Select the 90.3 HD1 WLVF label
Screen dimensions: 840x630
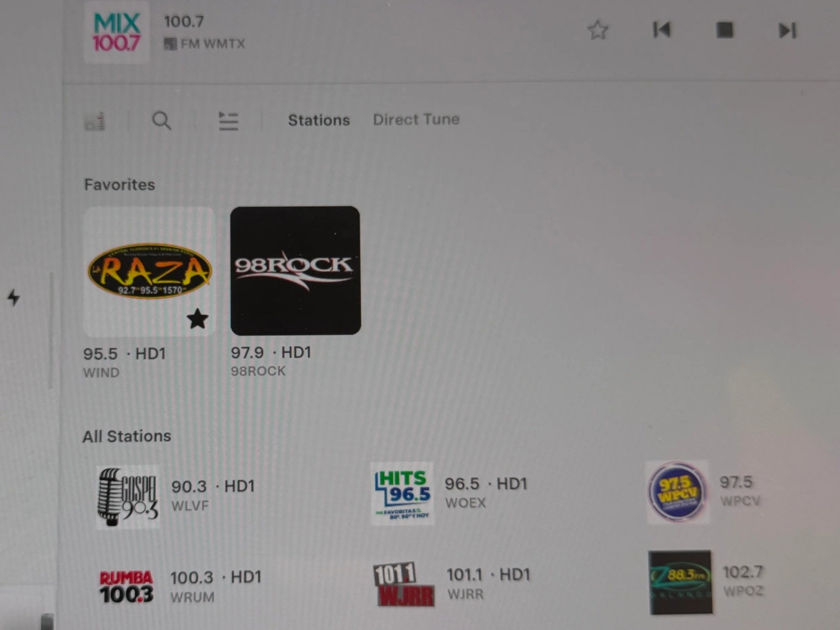click(213, 496)
